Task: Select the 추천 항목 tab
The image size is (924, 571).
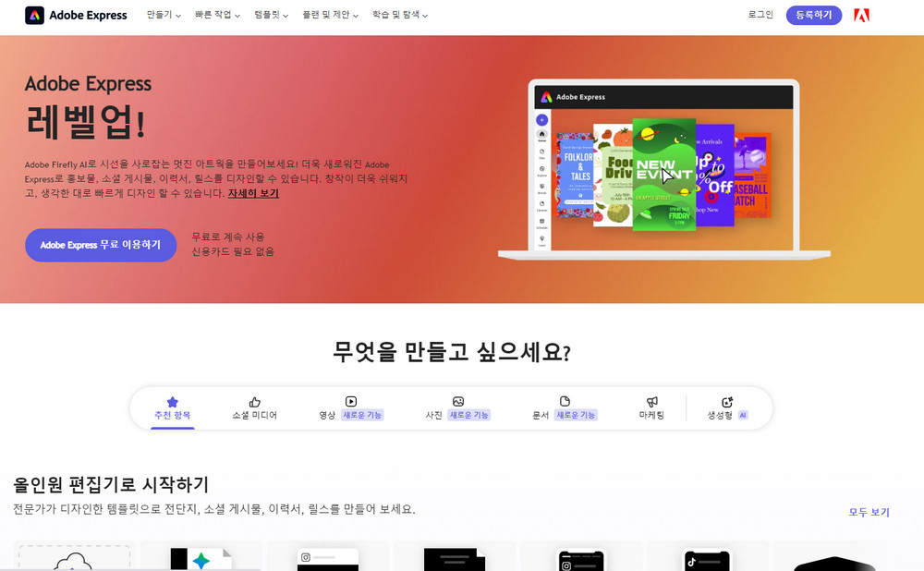Action: tap(172, 408)
